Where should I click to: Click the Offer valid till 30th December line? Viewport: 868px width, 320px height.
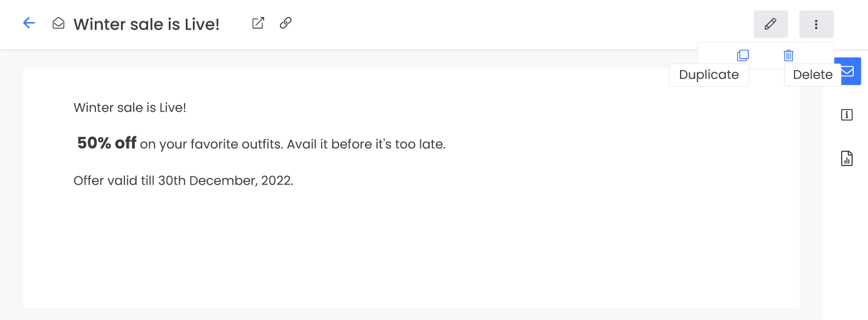pos(183,181)
